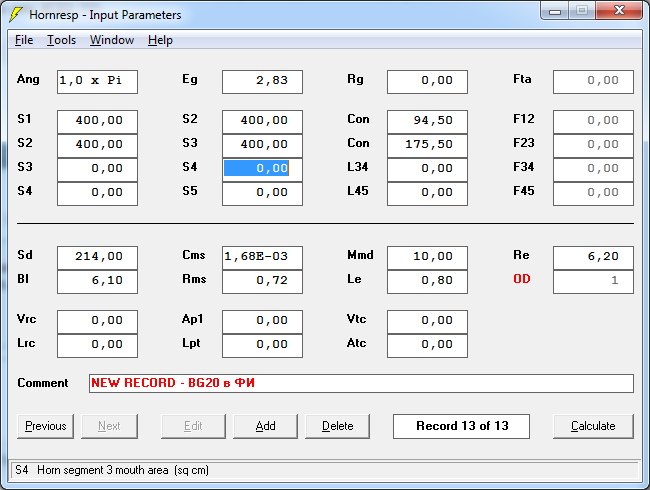Open the Tools menu
The width and height of the screenshot is (650, 490).
(x=61, y=40)
